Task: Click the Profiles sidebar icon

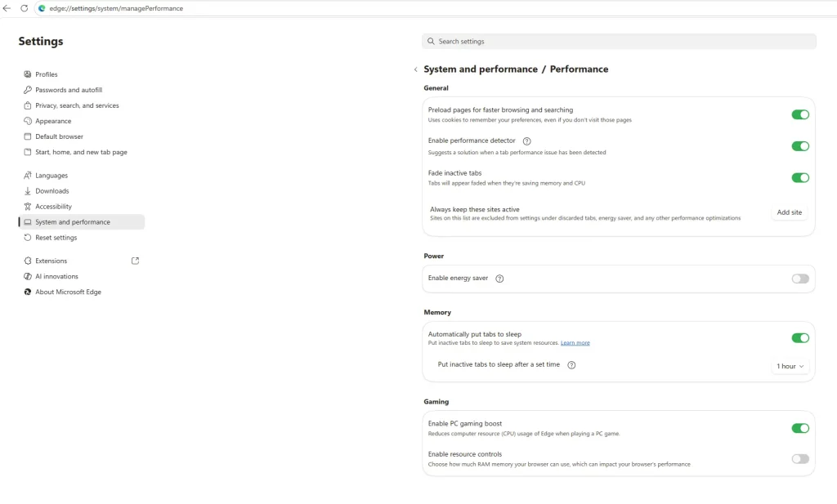Action: pos(28,74)
